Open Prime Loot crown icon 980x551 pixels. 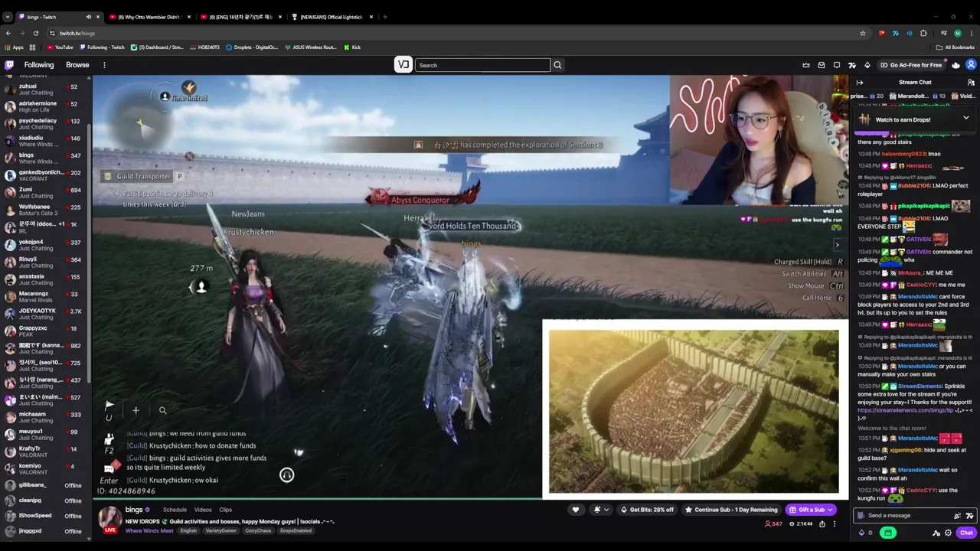point(806,65)
